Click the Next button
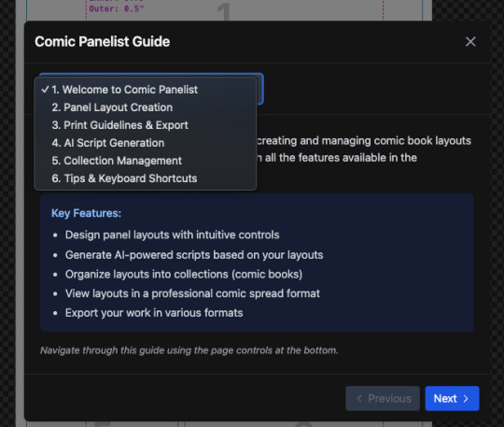Screen dimensions: 504x427 (x=452, y=398)
